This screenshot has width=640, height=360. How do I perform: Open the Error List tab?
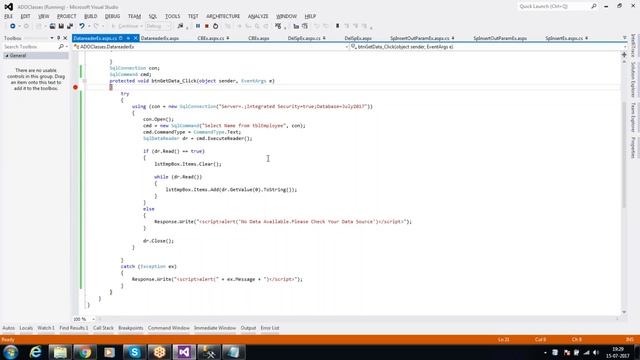270,328
